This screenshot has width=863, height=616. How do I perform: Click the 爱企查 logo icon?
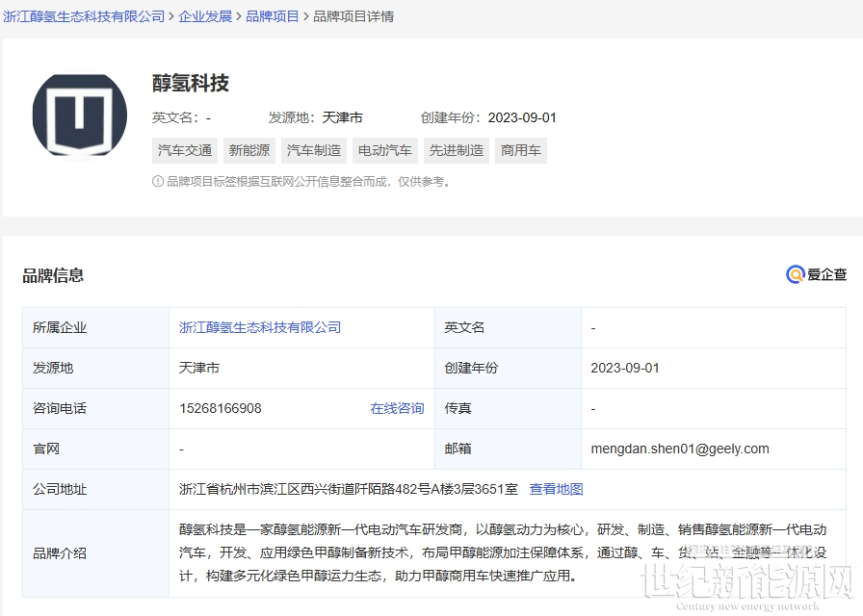click(796, 275)
